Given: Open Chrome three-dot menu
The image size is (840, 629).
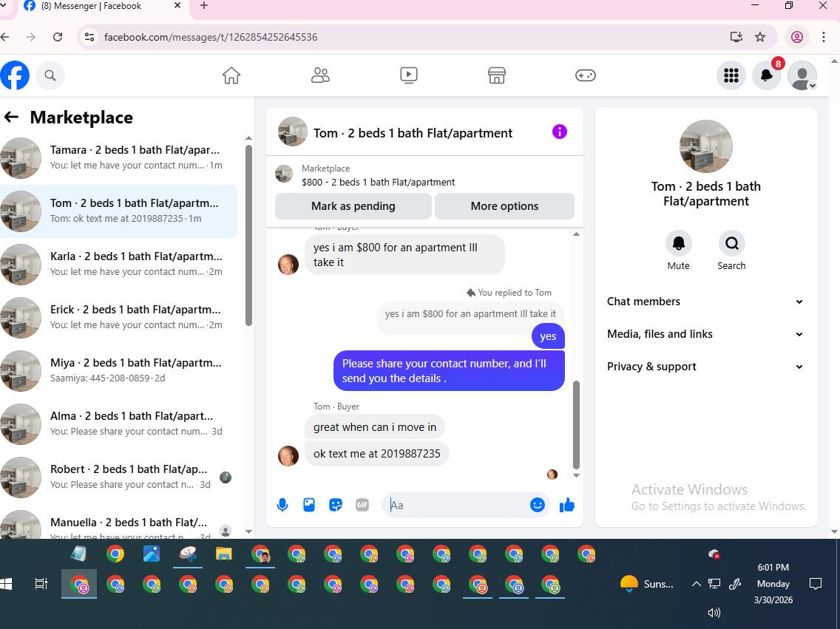Looking at the screenshot, I should coord(824,37).
